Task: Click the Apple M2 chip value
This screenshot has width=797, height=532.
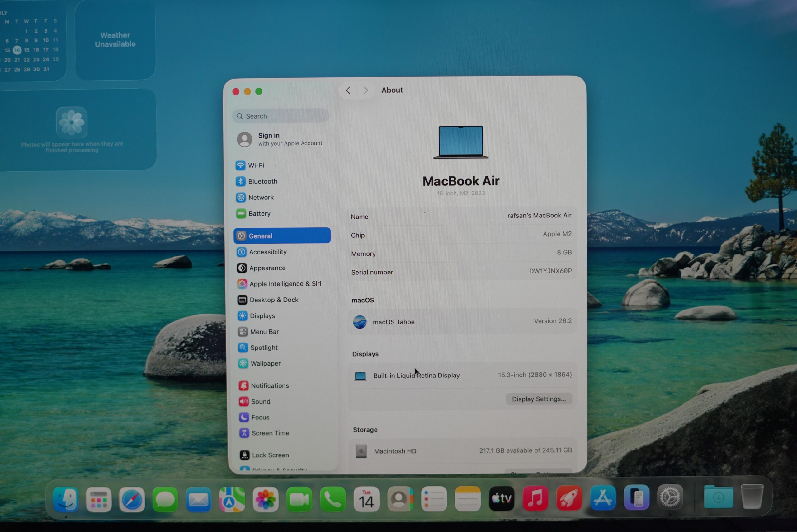Action: pyautogui.click(x=557, y=234)
